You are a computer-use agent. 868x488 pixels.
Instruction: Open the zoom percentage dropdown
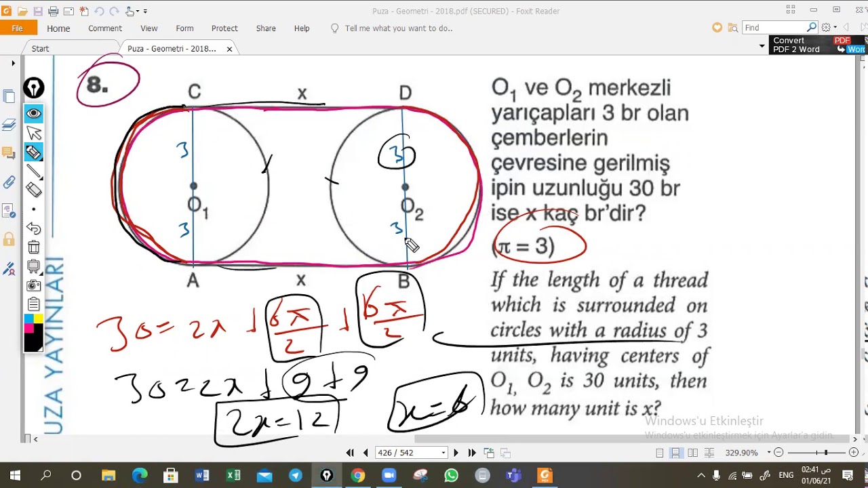(768, 453)
